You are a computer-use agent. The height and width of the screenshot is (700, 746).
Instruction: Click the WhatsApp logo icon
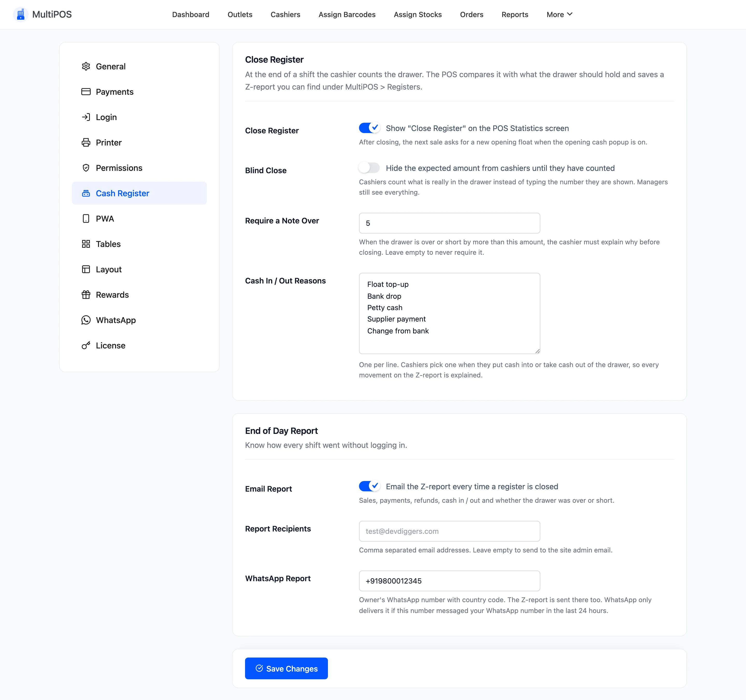click(86, 320)
